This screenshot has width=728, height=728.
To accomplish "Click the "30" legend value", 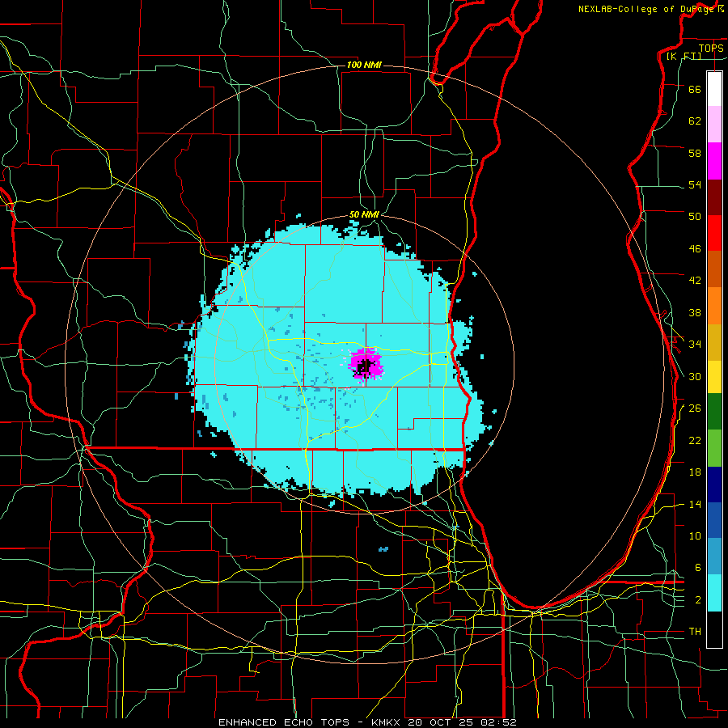I will [695, 376].
